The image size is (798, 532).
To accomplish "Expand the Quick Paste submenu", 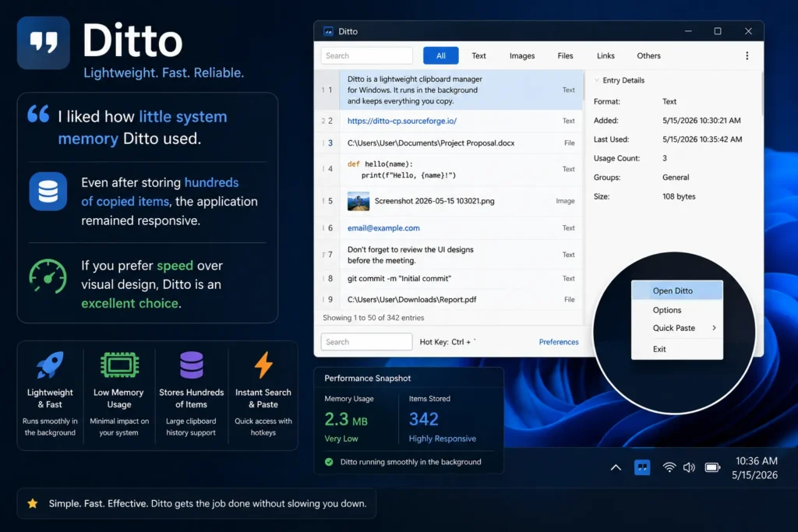I will [677, 328].
